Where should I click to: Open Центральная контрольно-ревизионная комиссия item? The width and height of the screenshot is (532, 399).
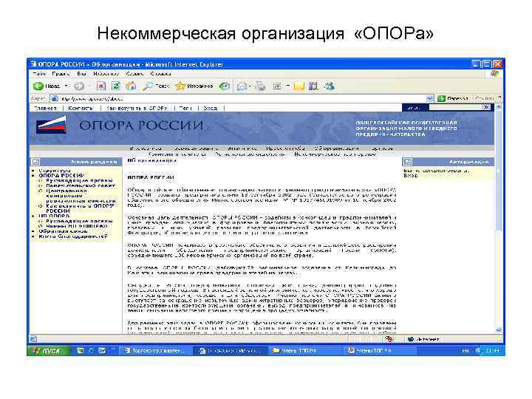(81, 196)
